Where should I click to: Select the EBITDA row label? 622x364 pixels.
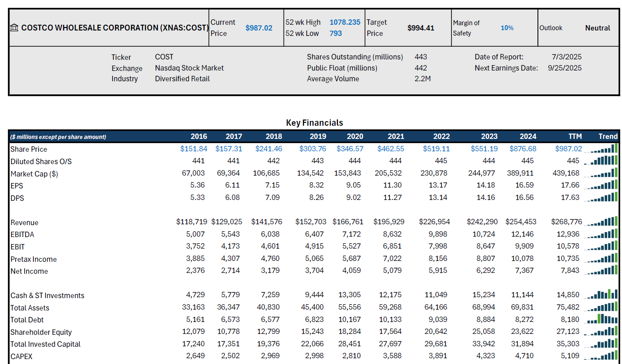coord(22,235)
